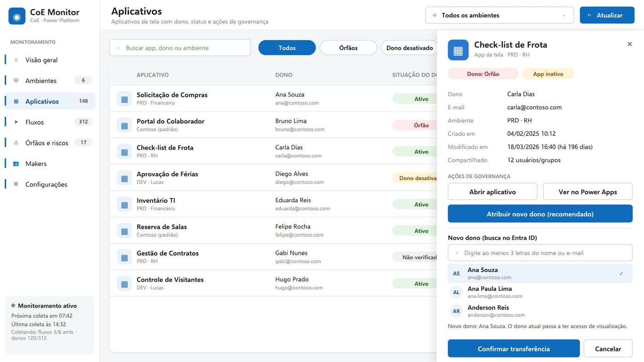The image size is (644, 362).
Task: Click the Configurações gear icon
Action: click(16, 184)
